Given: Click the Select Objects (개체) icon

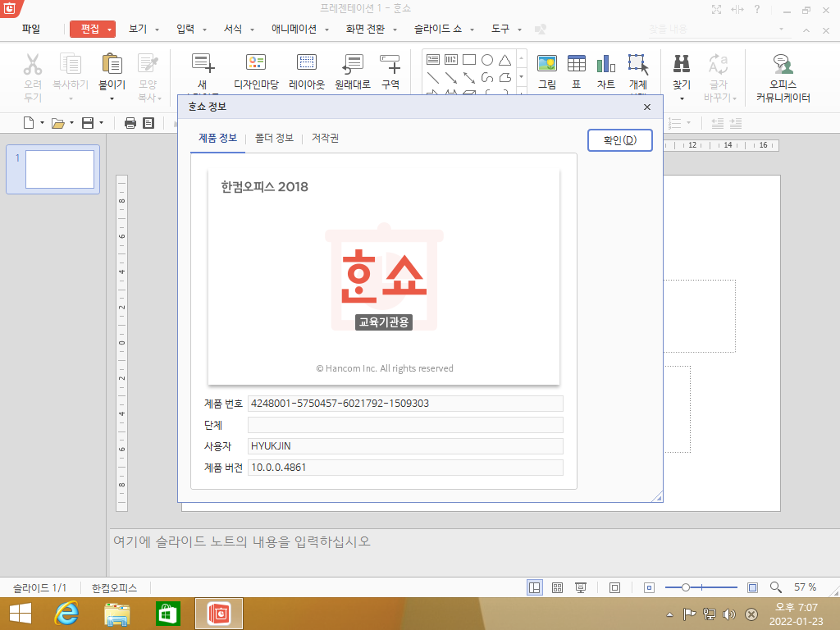Looking at the screenshot, I should pos(638,64).
